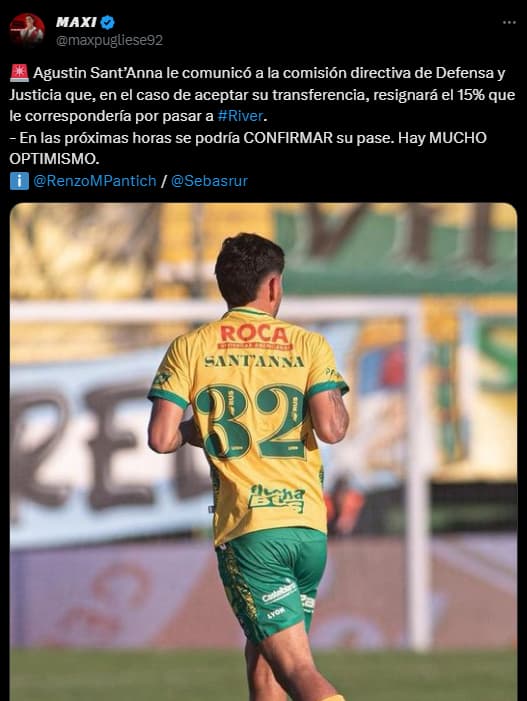The width and height of the screenshot is (527, 701).
Task: Click the phrase MUCHO OPTIMISMO in the tweet
Action: point(248,148)
